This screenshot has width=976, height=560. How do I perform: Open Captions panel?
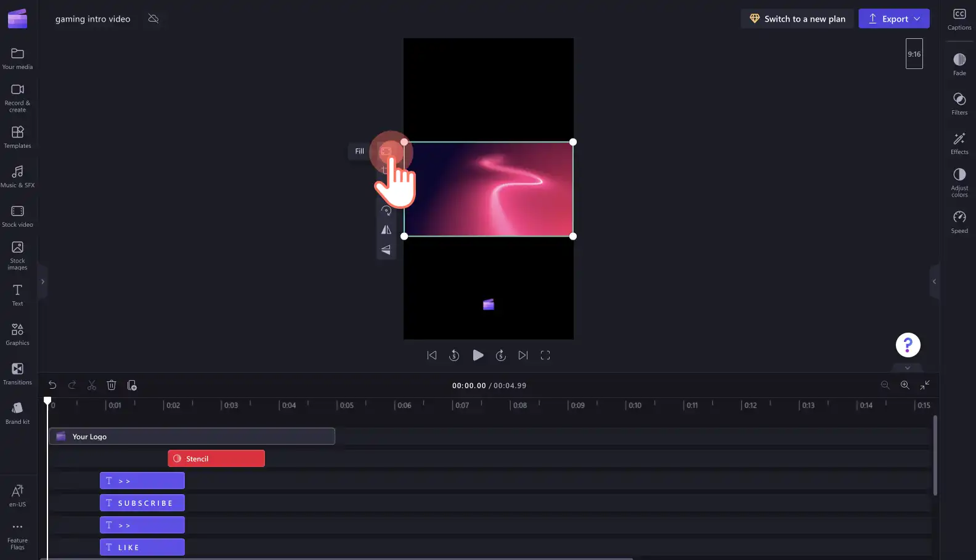[959, 19]
